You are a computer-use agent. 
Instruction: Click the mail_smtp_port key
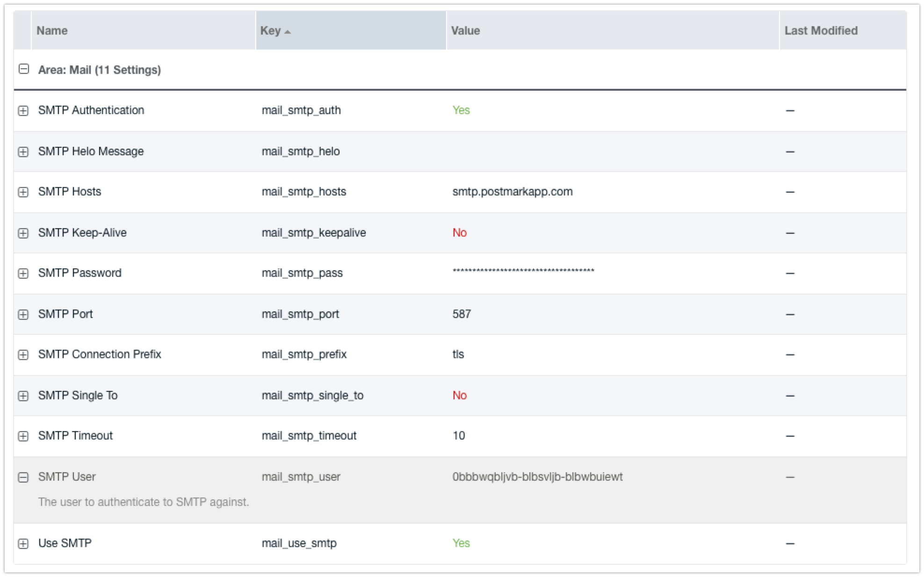[x=300, y=314]
